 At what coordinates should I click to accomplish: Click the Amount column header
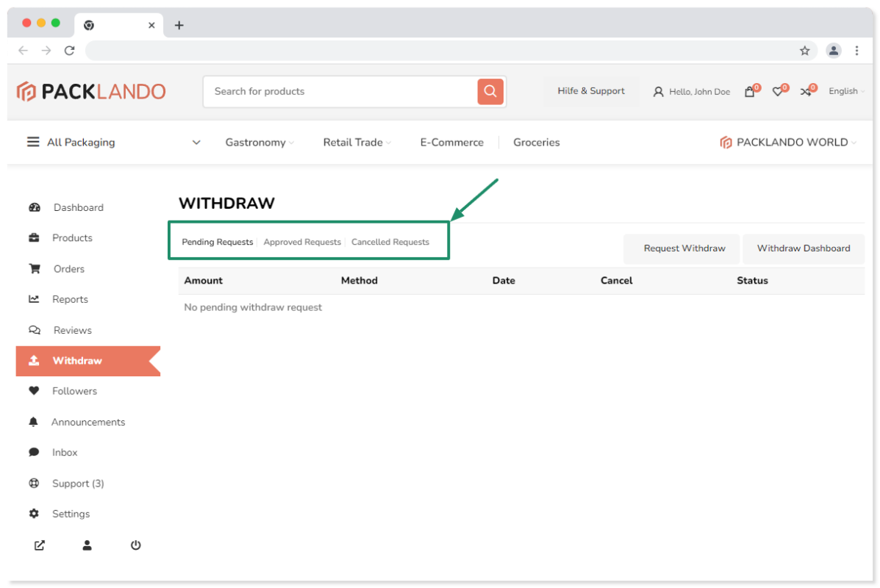pyautogui.click(x=203, y=281)
